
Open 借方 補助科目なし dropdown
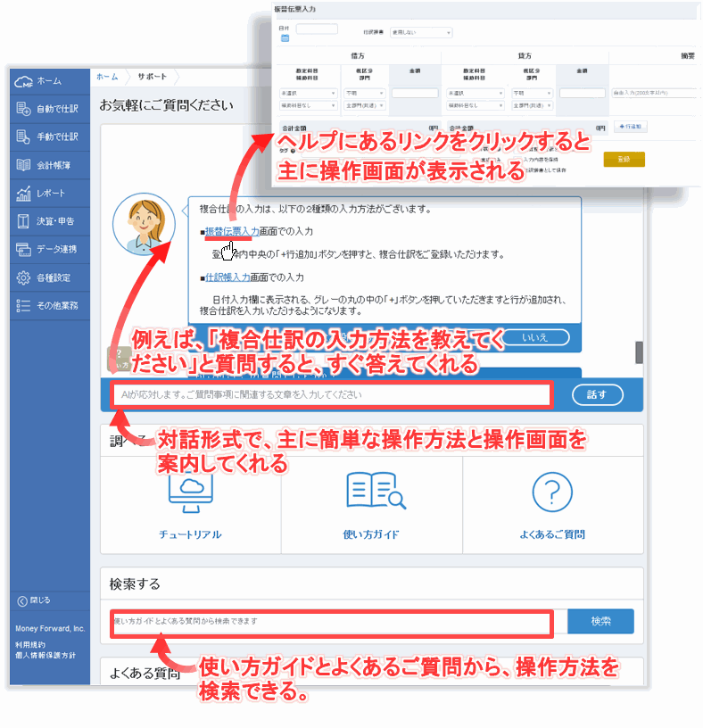coord(309,106)
